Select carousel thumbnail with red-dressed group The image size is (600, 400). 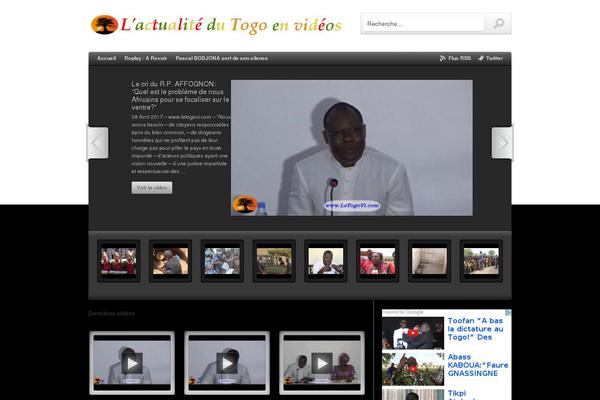click(119, 261)
